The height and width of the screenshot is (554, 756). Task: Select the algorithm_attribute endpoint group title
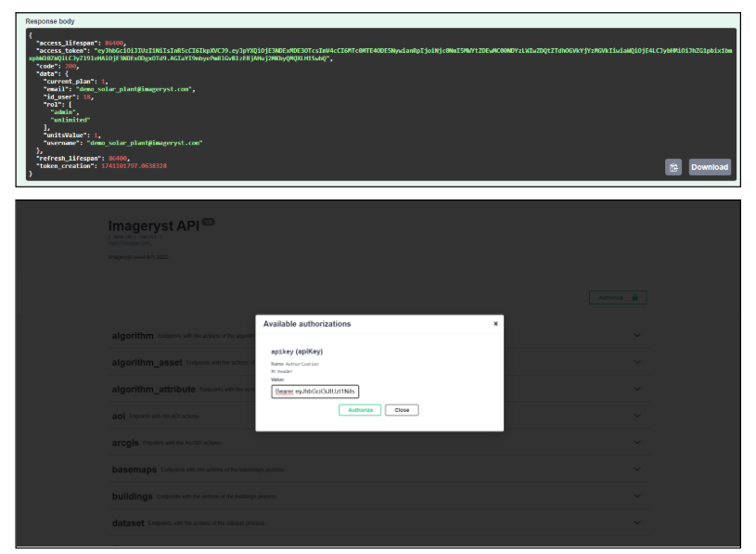[x=153, y=389]
